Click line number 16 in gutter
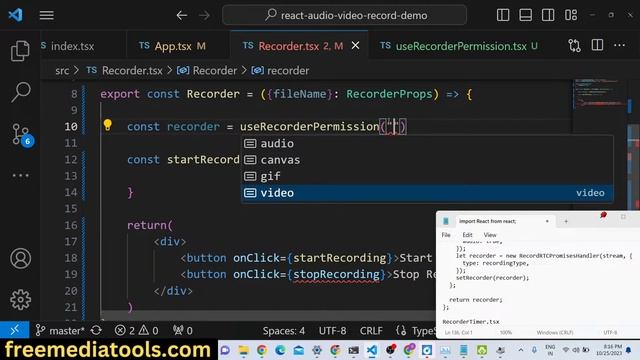The image size is (640, 360). (x=71, y=225)
